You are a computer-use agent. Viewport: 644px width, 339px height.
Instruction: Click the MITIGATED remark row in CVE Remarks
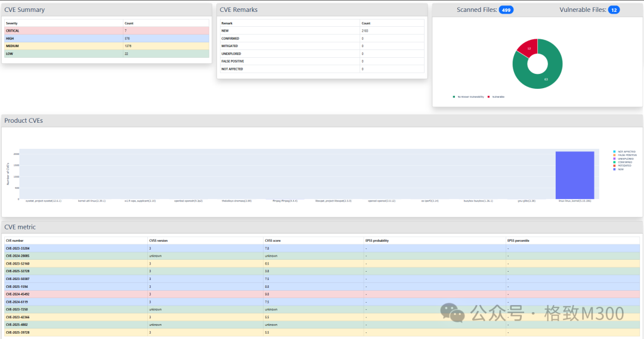[322, 46]
